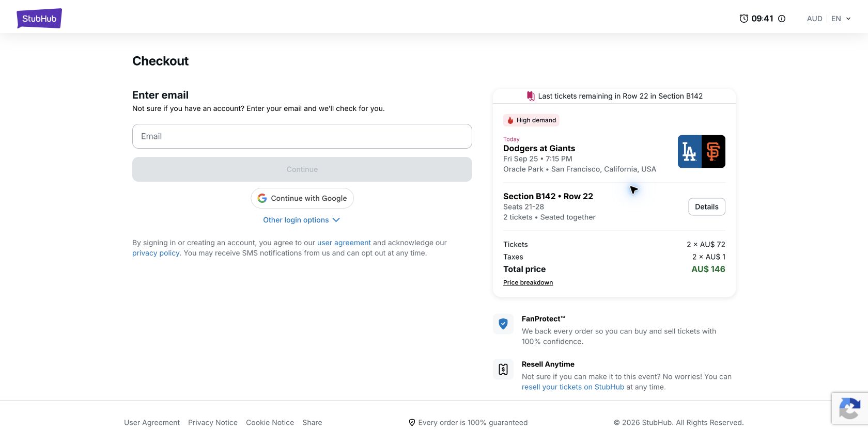868x431 pixels.
Task: Click the greyed-out Continue button
Action: point(302,169)
